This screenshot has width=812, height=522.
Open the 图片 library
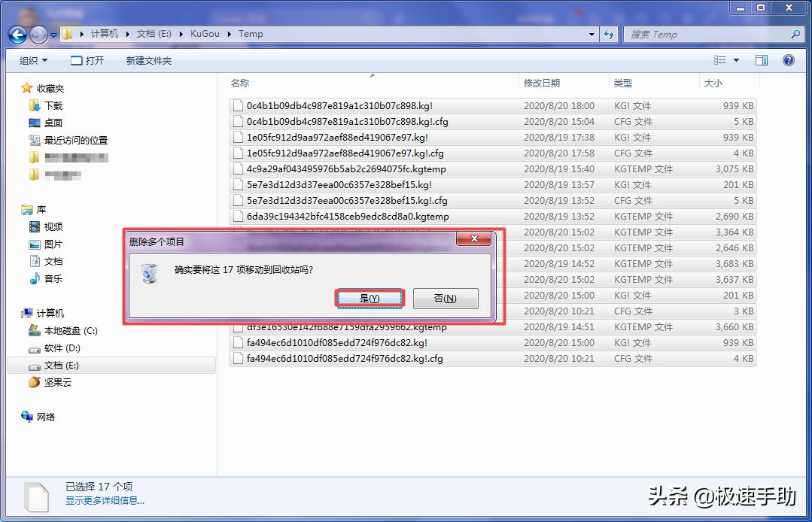point(53,244)
